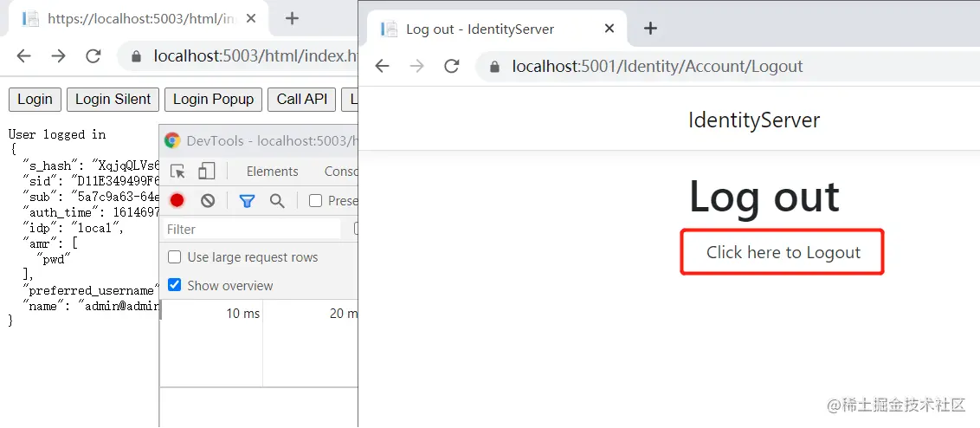Screen dimensions: 980x428
Task: Click the "idp": "local" line
Action: [x=73, y=229]
